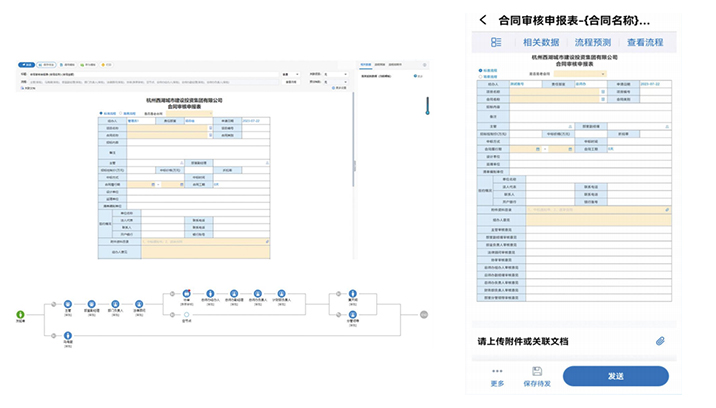This screenshot has width=716, height=408.
Task: Click gray end node in workflow diagram
Action: (x=424, y=314)
